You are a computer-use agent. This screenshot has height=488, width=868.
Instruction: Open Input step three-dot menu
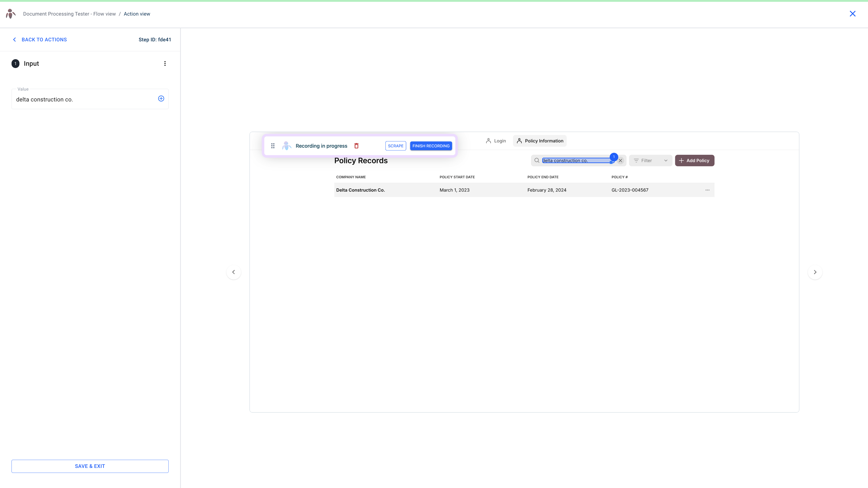[165, 64]
